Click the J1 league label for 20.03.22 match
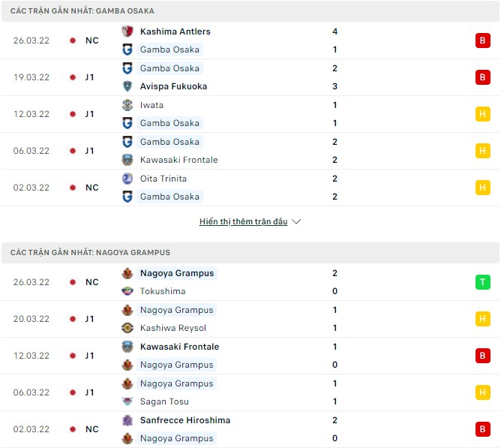This screenshot has width=504, height=448. click(x=89, y=319)
